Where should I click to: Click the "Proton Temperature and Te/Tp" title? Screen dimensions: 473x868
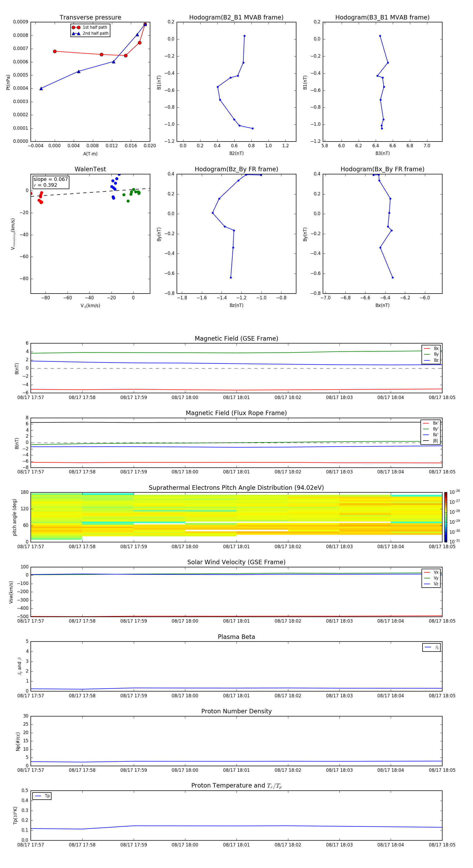(x=236, y=786)
